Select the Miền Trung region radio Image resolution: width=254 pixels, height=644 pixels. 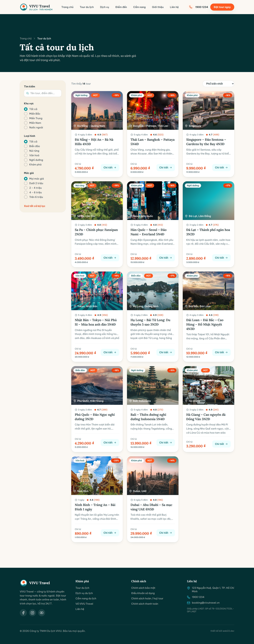pos(26,118)
